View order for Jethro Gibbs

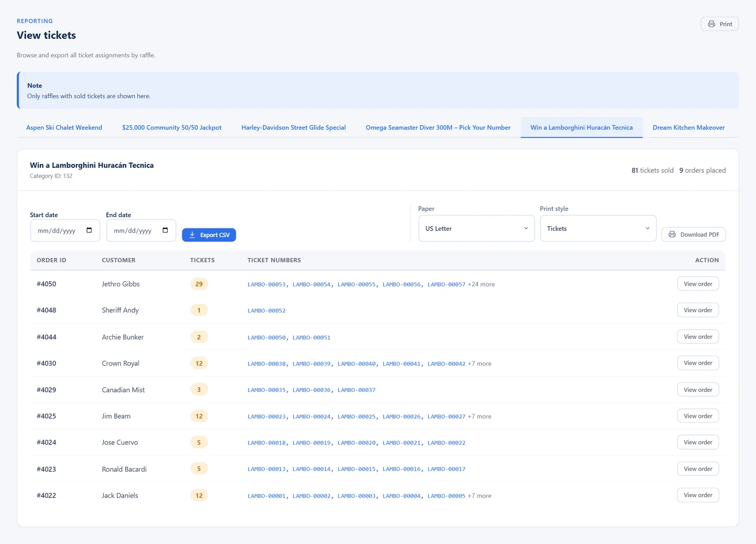(698, 284)
